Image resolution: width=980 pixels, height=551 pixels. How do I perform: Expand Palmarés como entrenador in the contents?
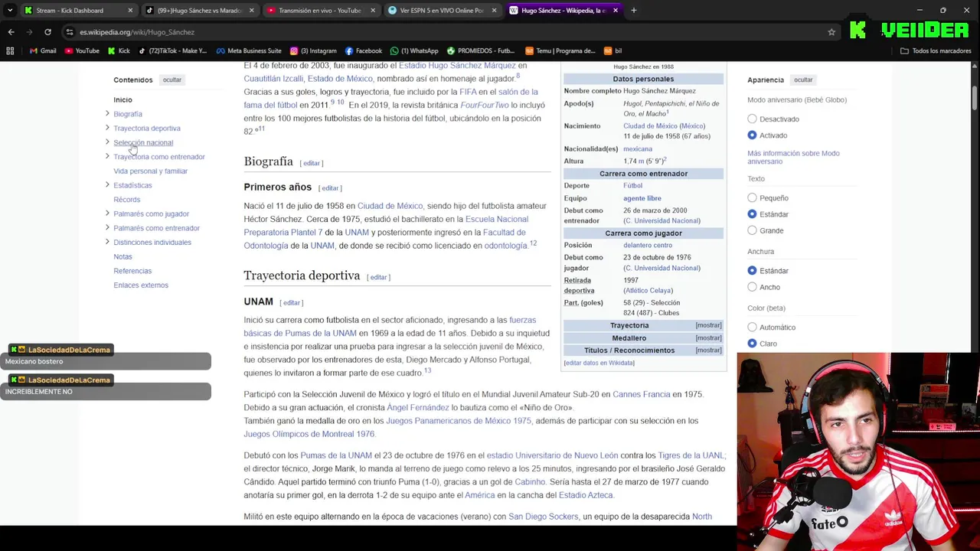click(x=107, y=228)
